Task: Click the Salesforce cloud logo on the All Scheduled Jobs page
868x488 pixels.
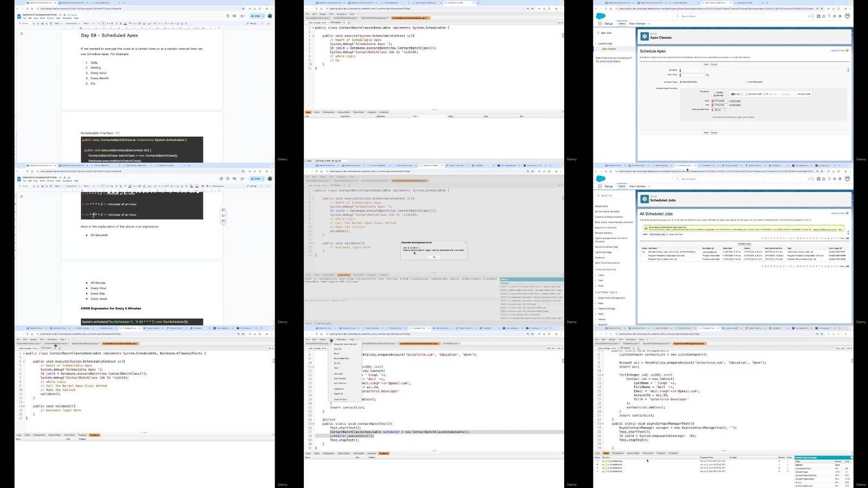Action: pos(601,179)
